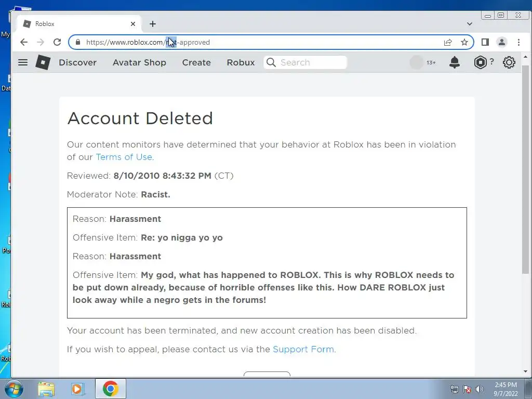Screen dimensions: 532x399
Task: Click the share page icon
Action: [x=448, y=42]
